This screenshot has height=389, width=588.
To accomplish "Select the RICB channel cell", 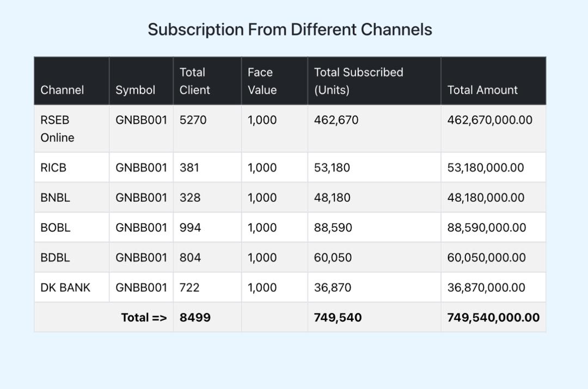I will tap(53, 168).
